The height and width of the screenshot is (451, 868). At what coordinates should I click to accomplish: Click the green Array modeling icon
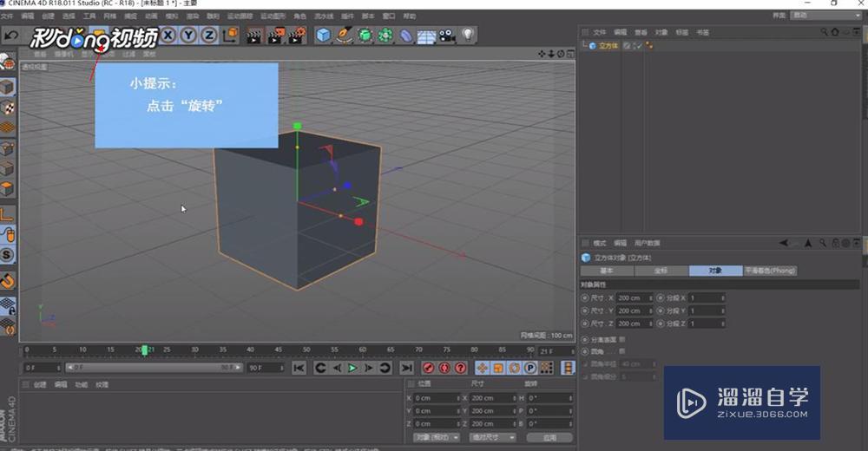click(x=385, y=36)
